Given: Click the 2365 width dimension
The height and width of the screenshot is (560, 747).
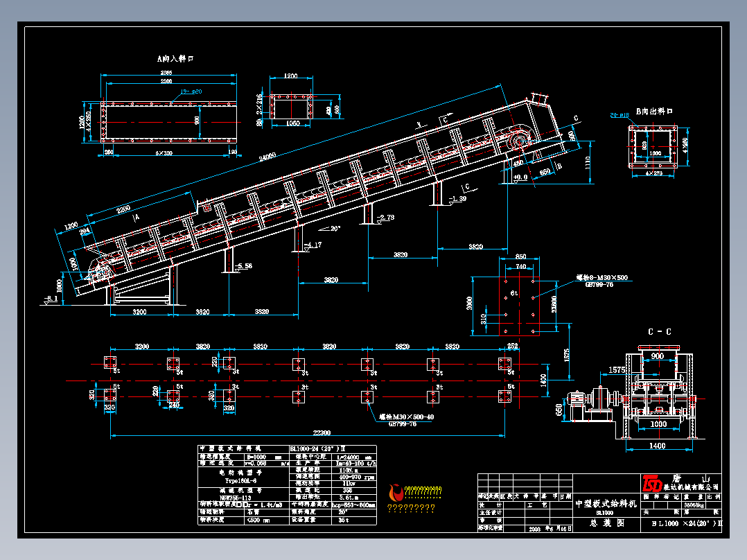Looking at the screenshot, I should click(x=166, y=73).
